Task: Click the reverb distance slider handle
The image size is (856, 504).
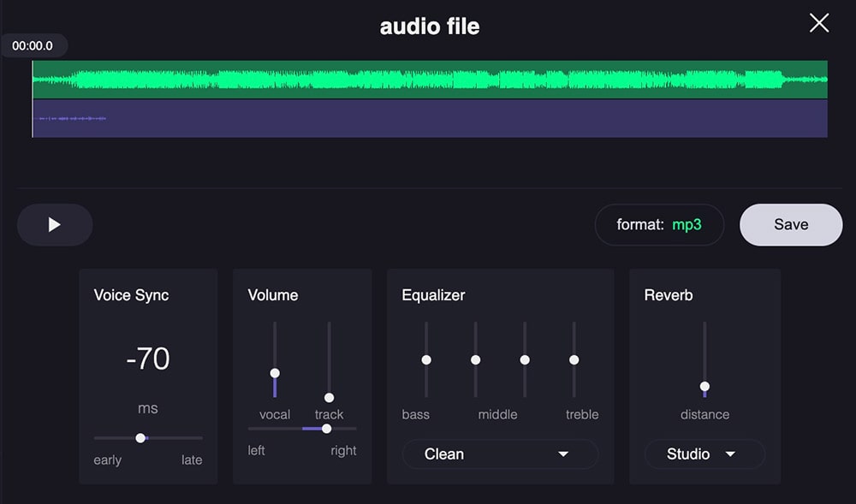Action: coord(704,388)
